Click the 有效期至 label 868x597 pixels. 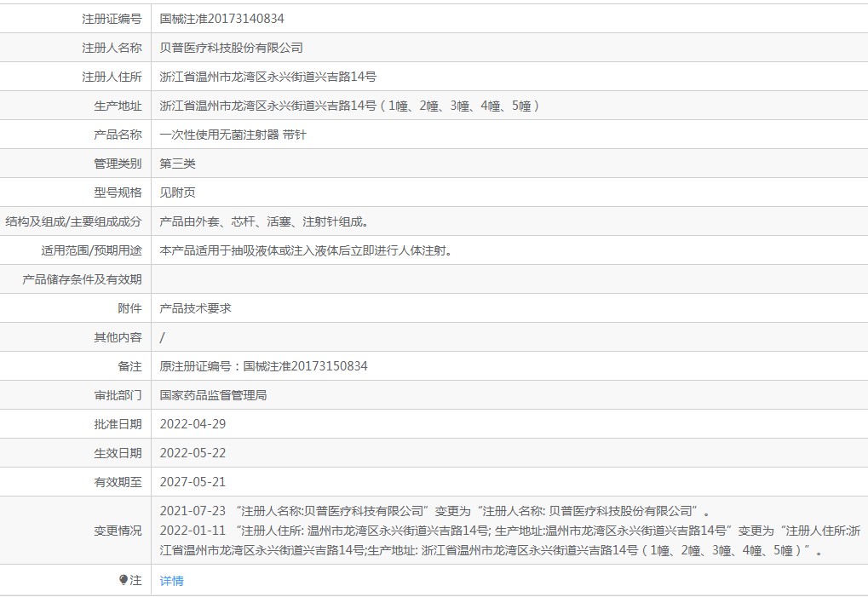coord(118,482)
